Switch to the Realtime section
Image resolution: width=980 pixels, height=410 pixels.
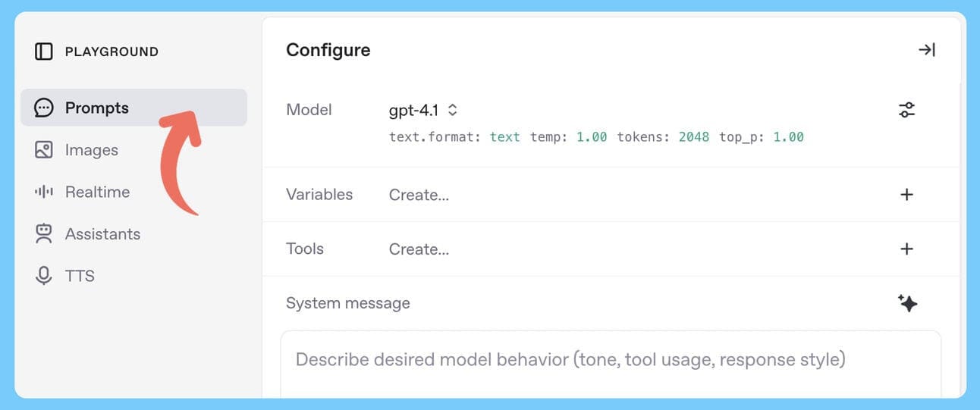[97, 192]
